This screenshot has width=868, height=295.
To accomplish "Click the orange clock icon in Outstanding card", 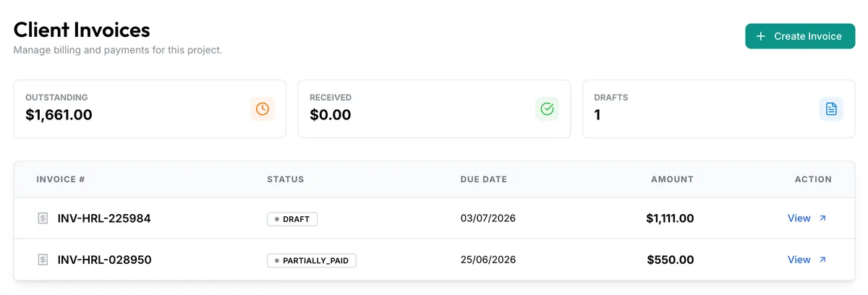I will [x=263, y=108].
